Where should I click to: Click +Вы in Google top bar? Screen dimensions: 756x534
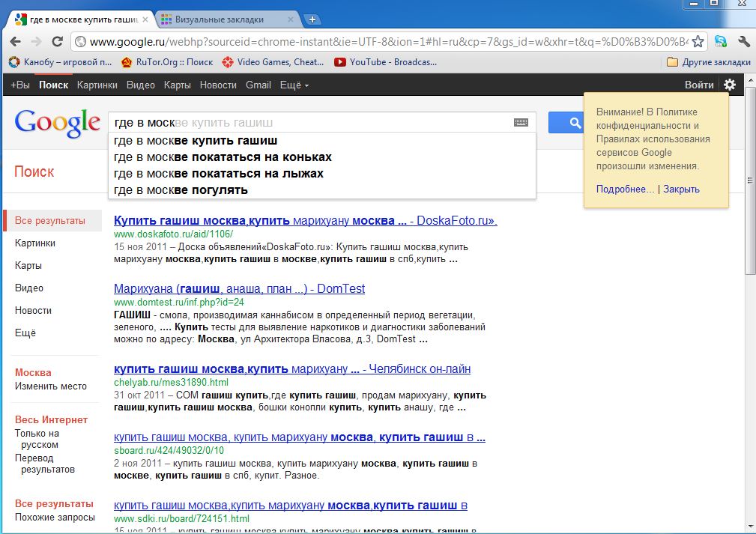(19, 85)
